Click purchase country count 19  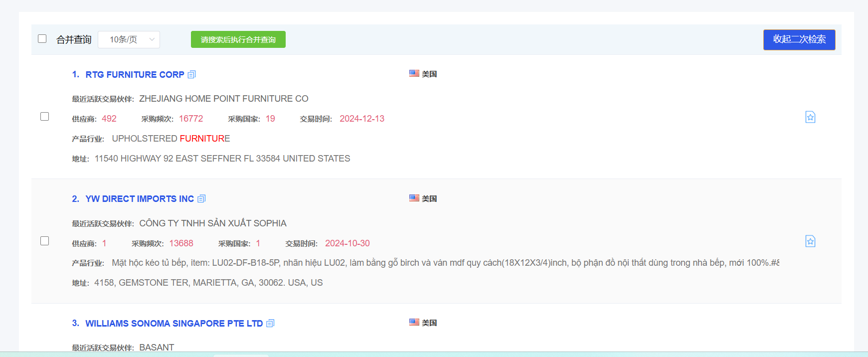270,119
